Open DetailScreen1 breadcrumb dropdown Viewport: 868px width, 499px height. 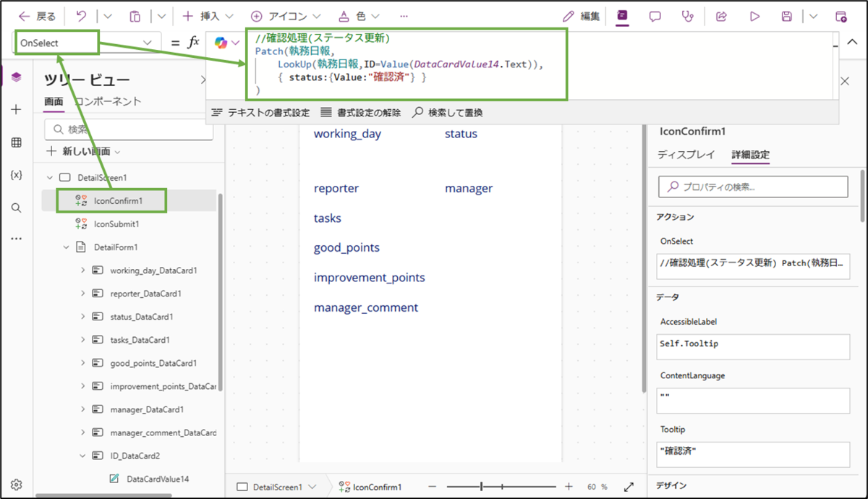click(x=312, y=487)
